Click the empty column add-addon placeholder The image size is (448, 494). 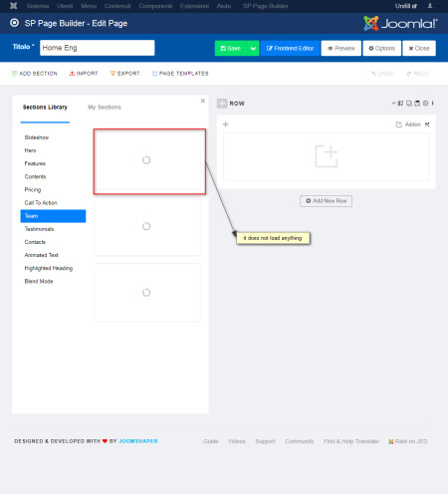pos(327,156)
